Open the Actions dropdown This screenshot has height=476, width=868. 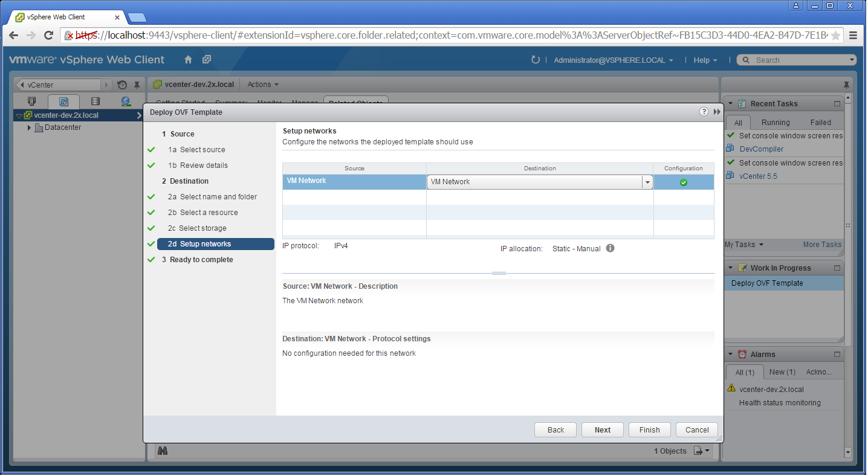coord(263,85)
